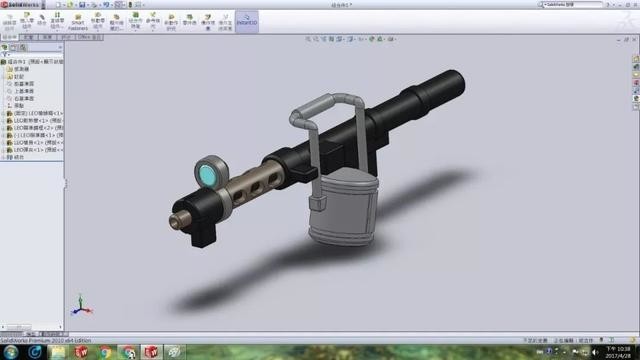Image resolution: width=640 pixels, height=360 pixels.
Task: Save document using floppy disk icon
Action: (82, 5)
